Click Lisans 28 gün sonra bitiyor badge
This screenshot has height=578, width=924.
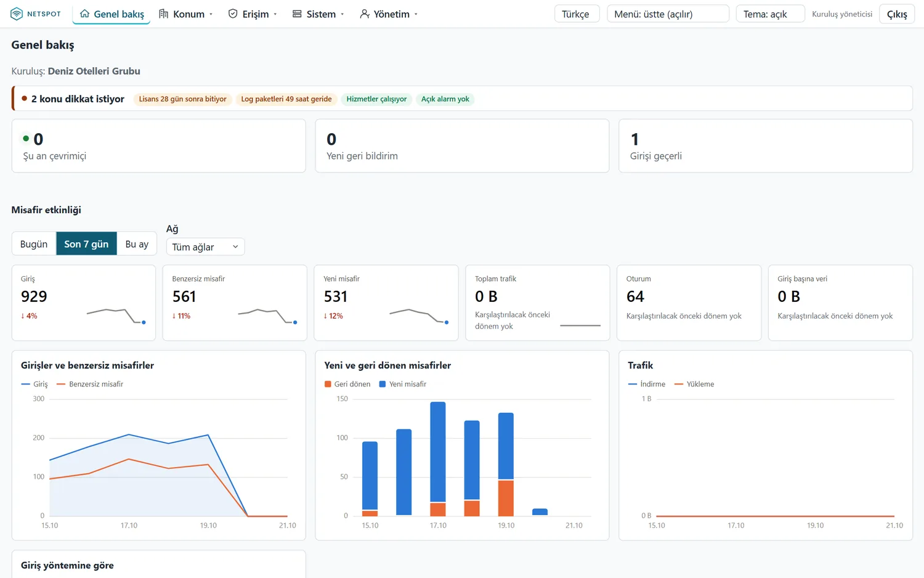[x=182, y=99]
